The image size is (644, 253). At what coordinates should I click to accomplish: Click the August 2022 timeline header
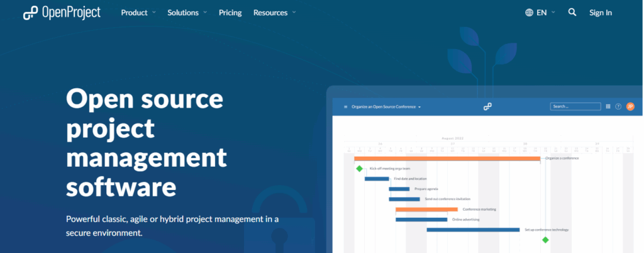tap(453, 138)
